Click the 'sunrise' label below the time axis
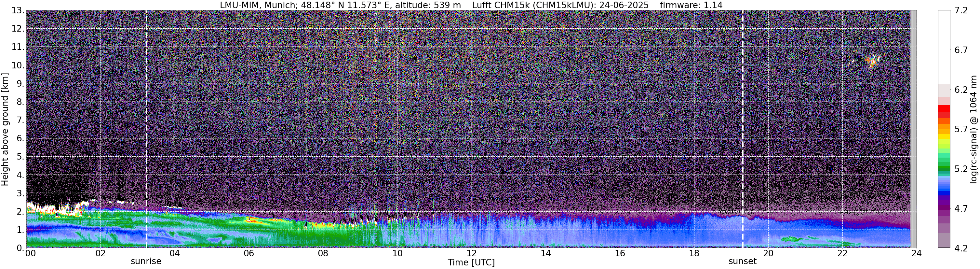Screen dimensions: 980x269 coord(146,262)
